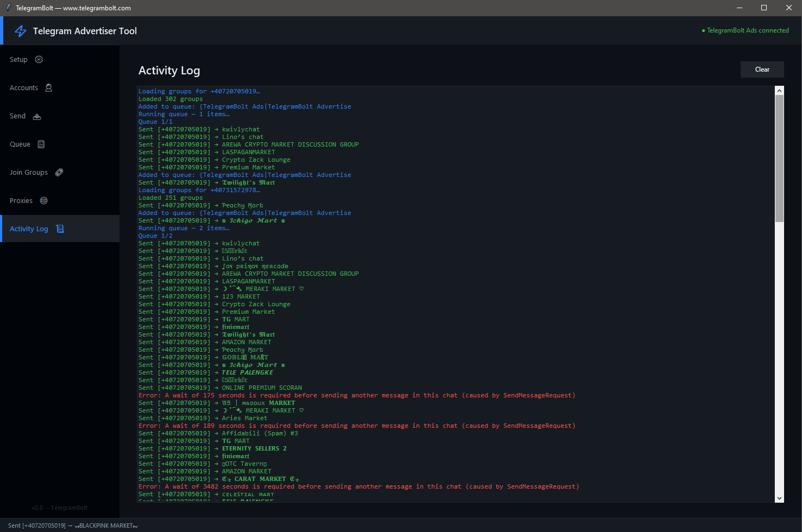
Task: Click the Sent line for 'CARAT MARKET'
Action: tap(219, 479)
